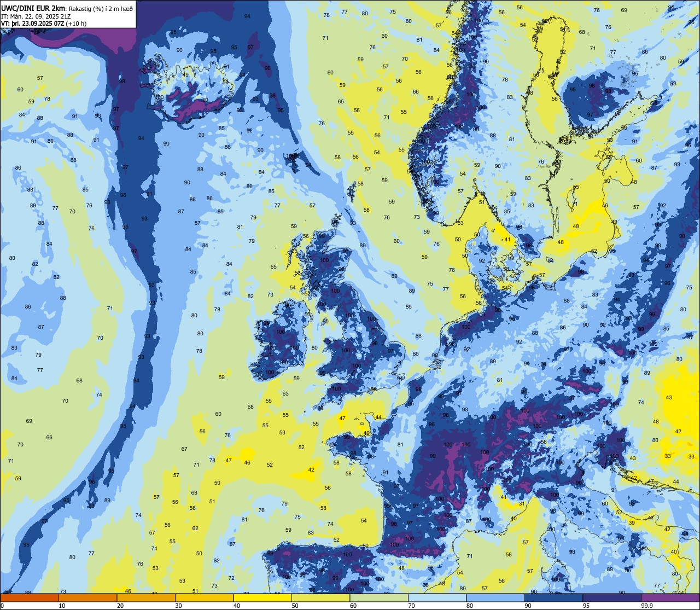The height and width of the screenshot is (610, 700).
Task: Select the 40–50 bright yellow legend swatch
Action: pyautogui.click(x=262, y=598)
